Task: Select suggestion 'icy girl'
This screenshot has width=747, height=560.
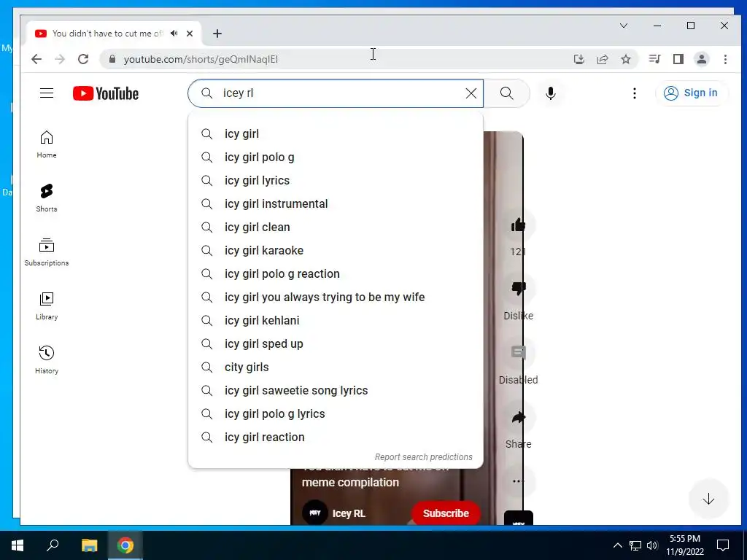Action: (x=336, y=134)
